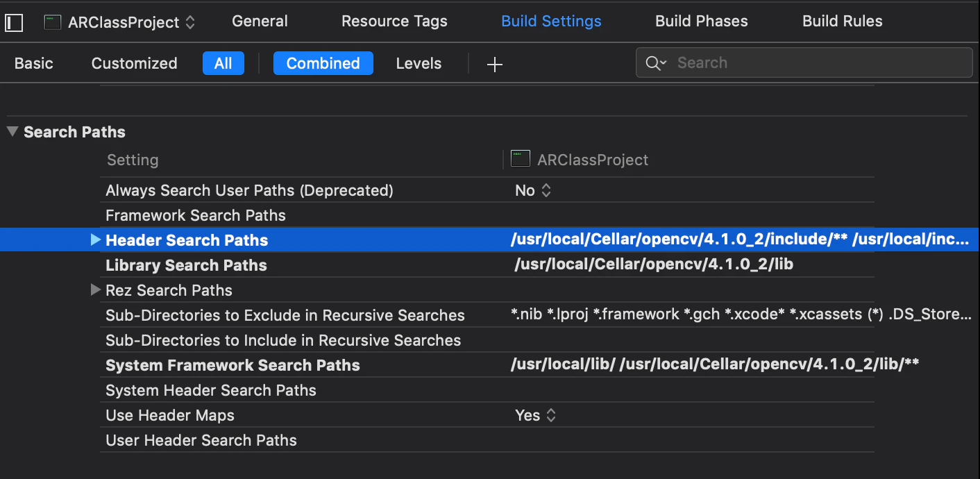Click the Rez Search Paths label
The image size is (980, 479).
[169, 290]
